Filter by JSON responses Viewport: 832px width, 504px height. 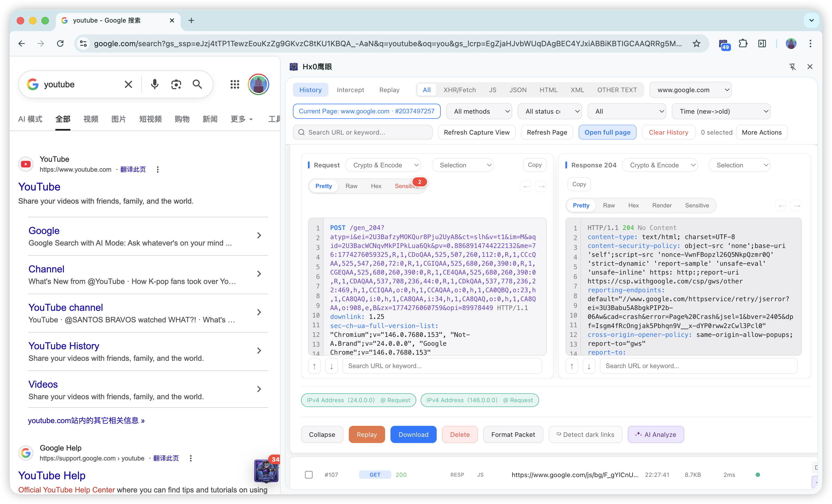pyautogui.click(x=518, y=90)
